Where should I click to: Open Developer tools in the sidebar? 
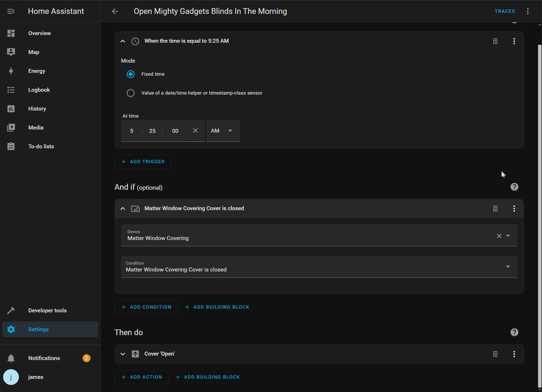coord(47,311)
